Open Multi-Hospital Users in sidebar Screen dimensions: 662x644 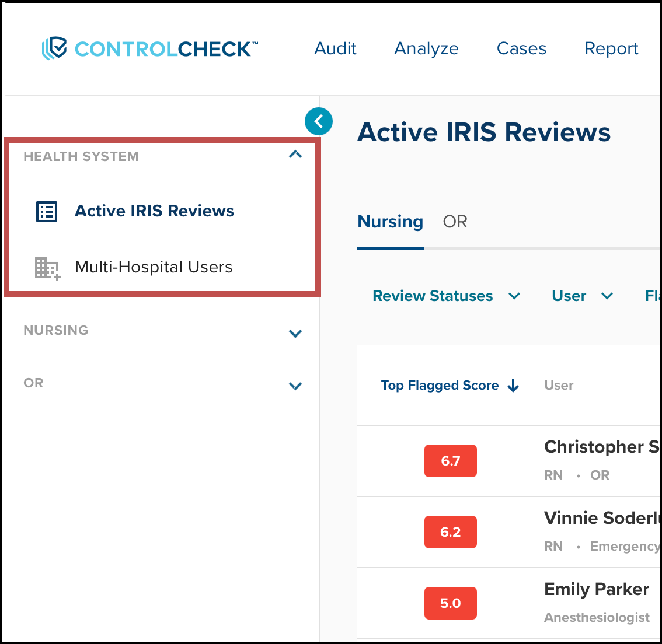click(x=154, y=267)
